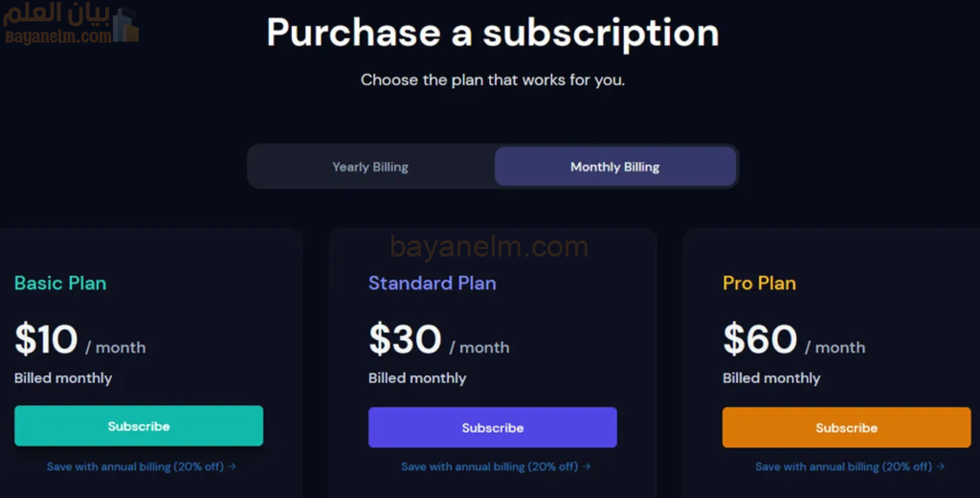Click the Basic Plan title
Screen dimensions: 980x498
(x=60, y=283)
